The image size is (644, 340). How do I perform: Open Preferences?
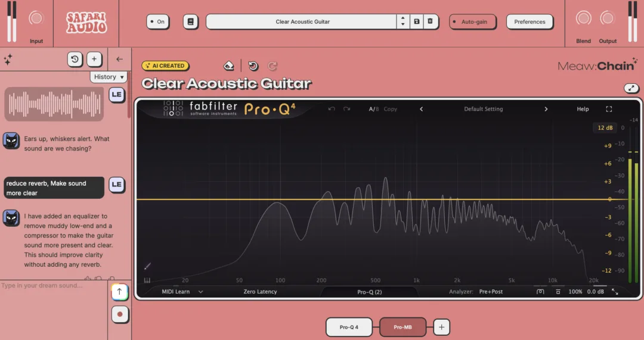coord(530,22)
